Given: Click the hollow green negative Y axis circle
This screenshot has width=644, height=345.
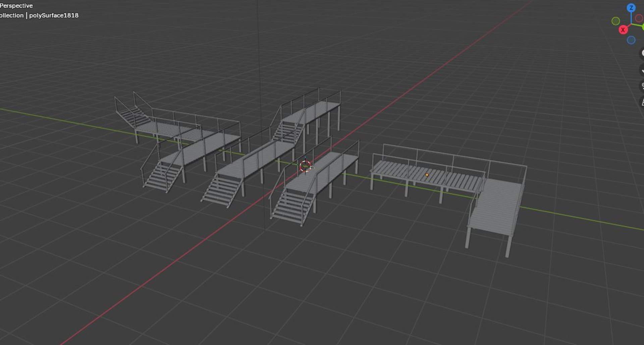Looking at the screenshot, I should pos(615,21).
